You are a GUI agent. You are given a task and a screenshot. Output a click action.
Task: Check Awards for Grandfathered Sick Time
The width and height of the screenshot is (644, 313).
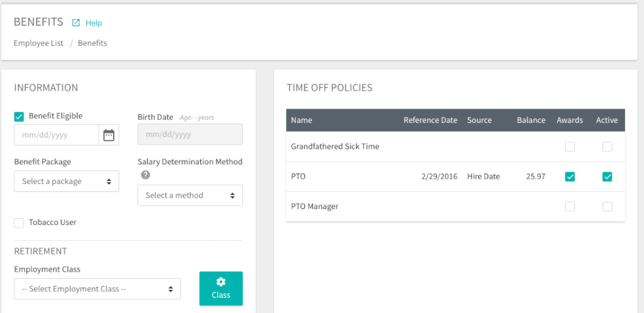[570, 147]
